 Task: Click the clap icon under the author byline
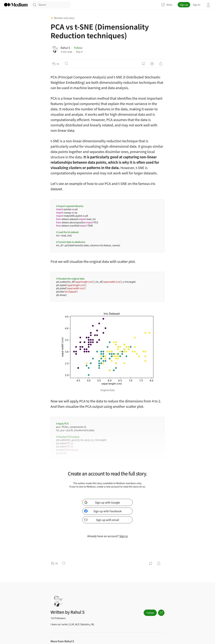54,64
